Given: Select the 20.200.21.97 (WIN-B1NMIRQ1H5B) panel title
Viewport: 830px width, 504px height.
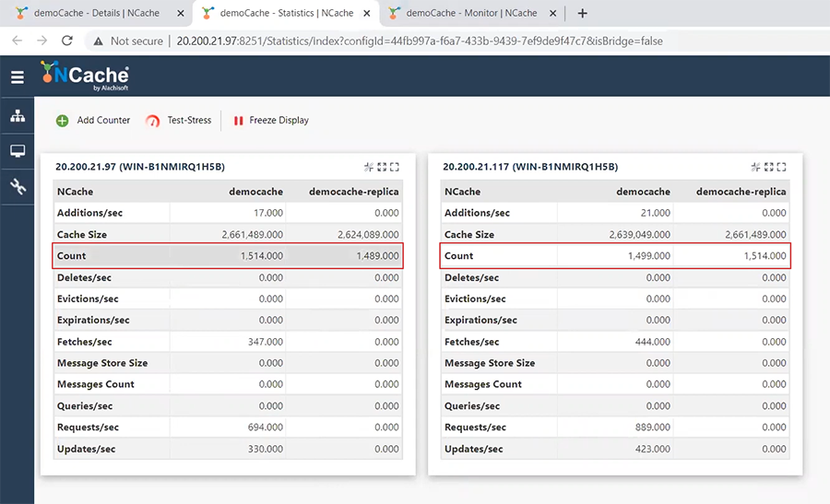Looking at the screenshot, I should click(140, 167).
